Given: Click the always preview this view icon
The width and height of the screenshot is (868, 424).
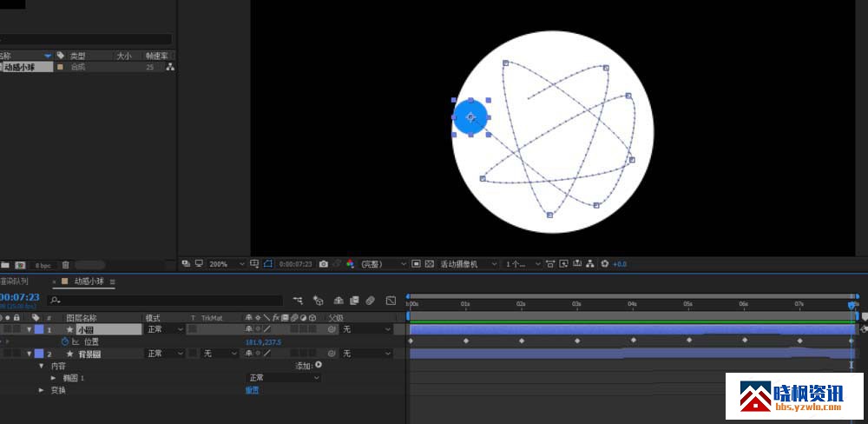Looking at the screenshot, I should point(186,264).
